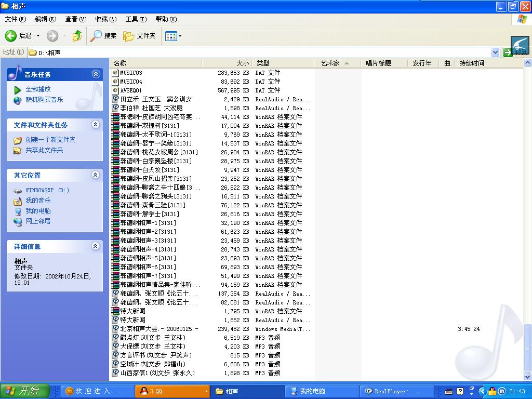Expand the address bar dropdown

click(495, 52)
